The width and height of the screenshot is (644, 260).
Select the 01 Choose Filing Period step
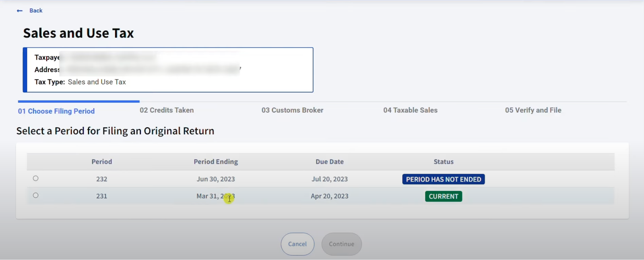coord(56,111)
